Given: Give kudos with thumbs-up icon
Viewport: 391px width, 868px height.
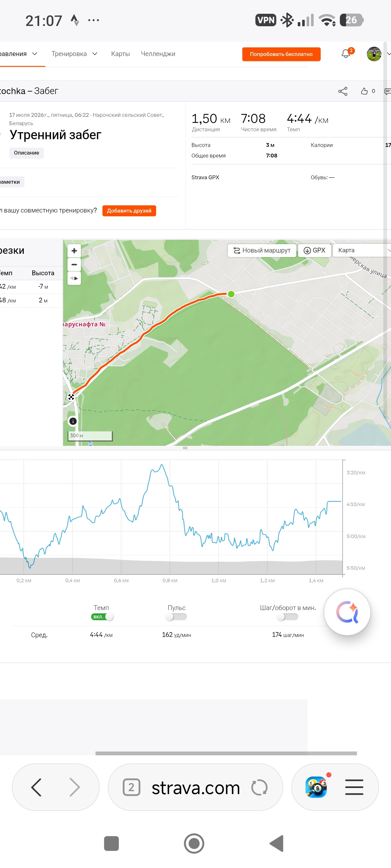Looking at the screenshot, I should (364, 91).
